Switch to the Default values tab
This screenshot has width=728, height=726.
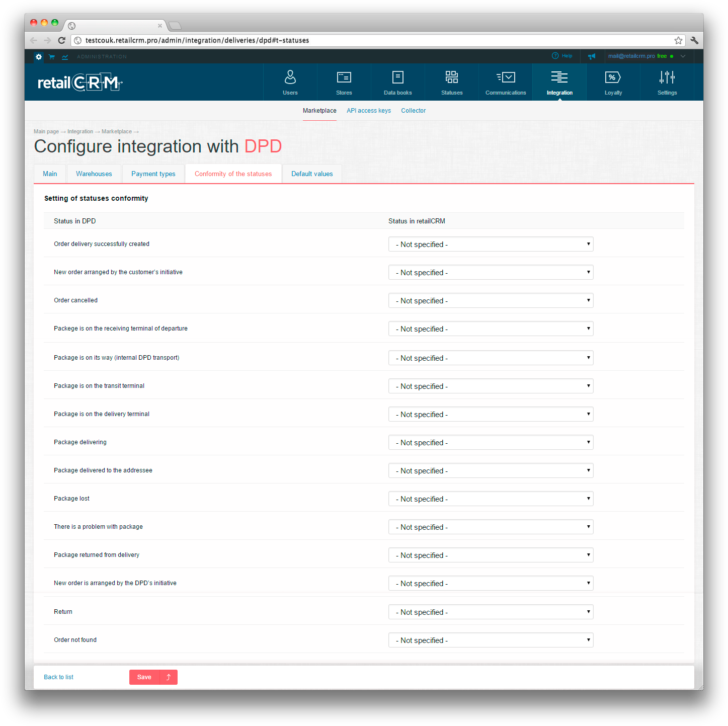[312, 174]
